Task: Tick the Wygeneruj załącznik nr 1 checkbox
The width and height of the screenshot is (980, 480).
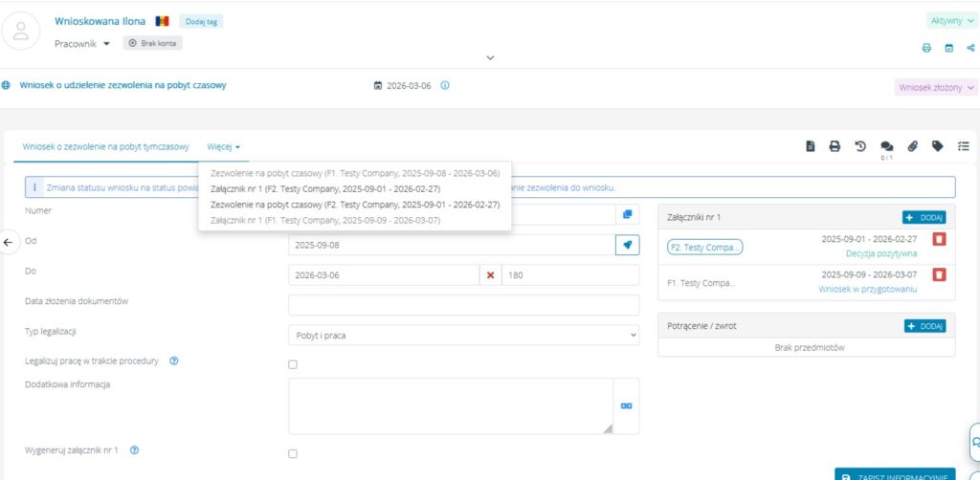Action: point(293,453)
